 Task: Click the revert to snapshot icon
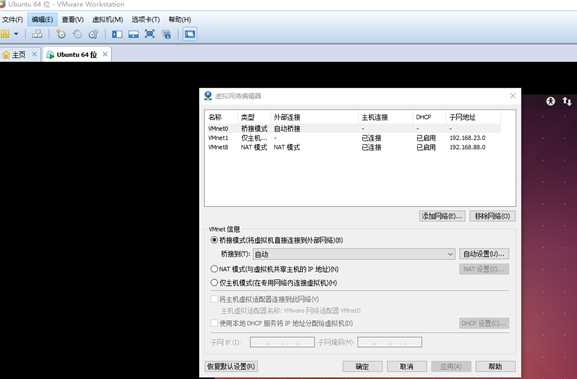(77, 34)
